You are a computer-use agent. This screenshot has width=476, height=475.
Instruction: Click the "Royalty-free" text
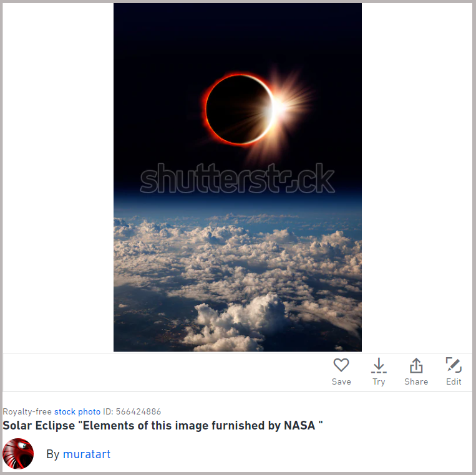click(x=27, y=411)
